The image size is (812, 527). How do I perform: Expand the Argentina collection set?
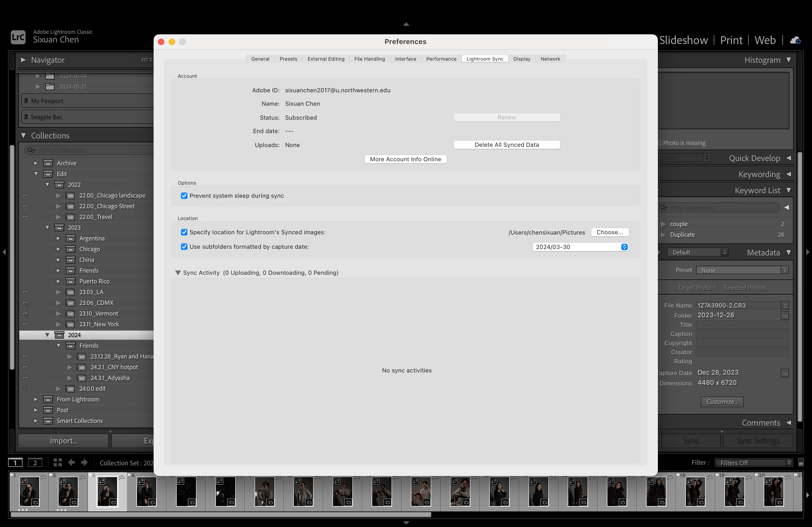[58, 238]
